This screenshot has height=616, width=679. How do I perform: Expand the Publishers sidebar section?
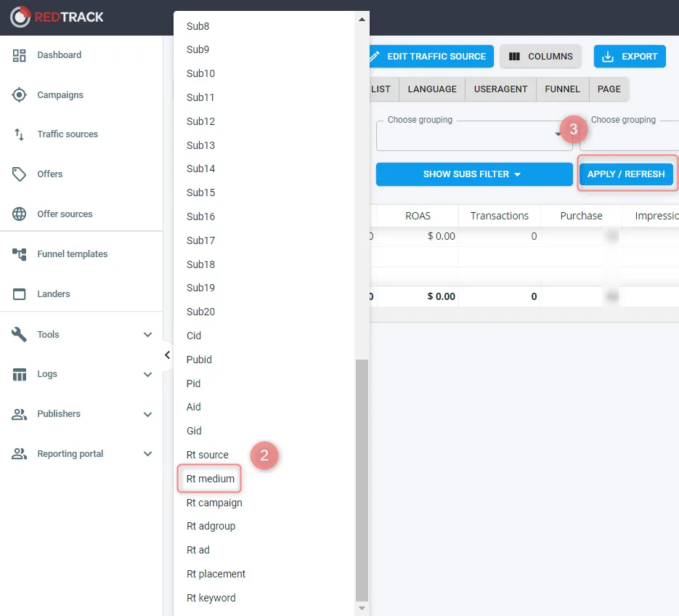tap(147, 414)
